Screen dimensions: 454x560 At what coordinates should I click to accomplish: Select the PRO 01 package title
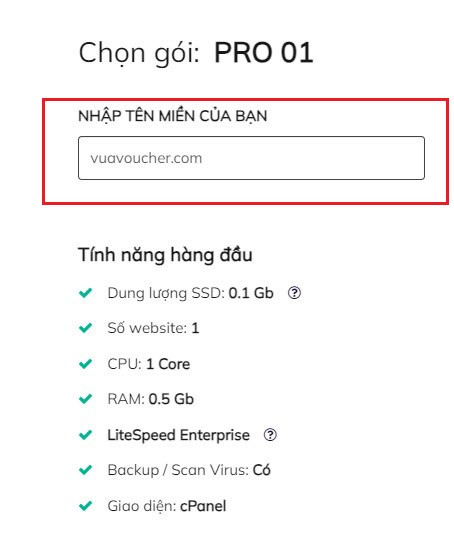tap(264, 53)
